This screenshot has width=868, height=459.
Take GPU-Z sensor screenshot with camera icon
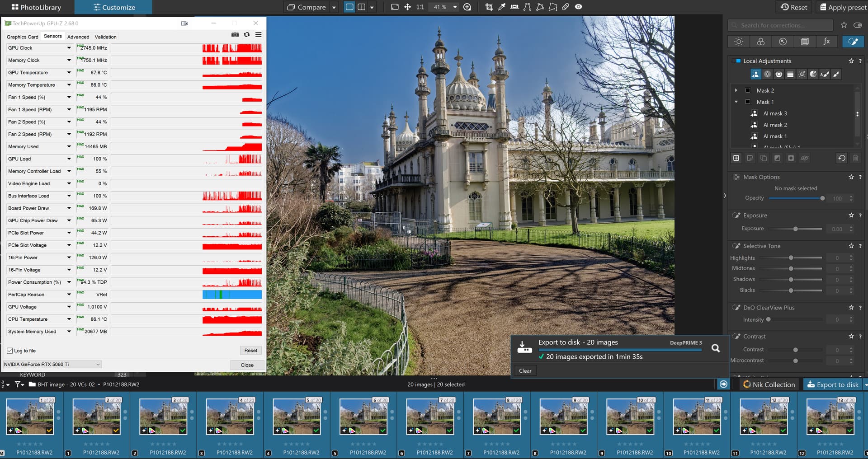click(x=235, y=35)
